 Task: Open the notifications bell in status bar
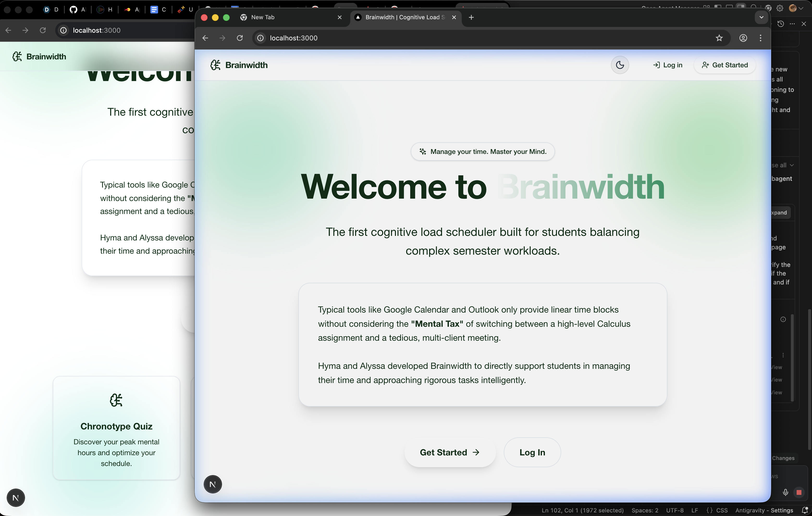coord(805,510)
